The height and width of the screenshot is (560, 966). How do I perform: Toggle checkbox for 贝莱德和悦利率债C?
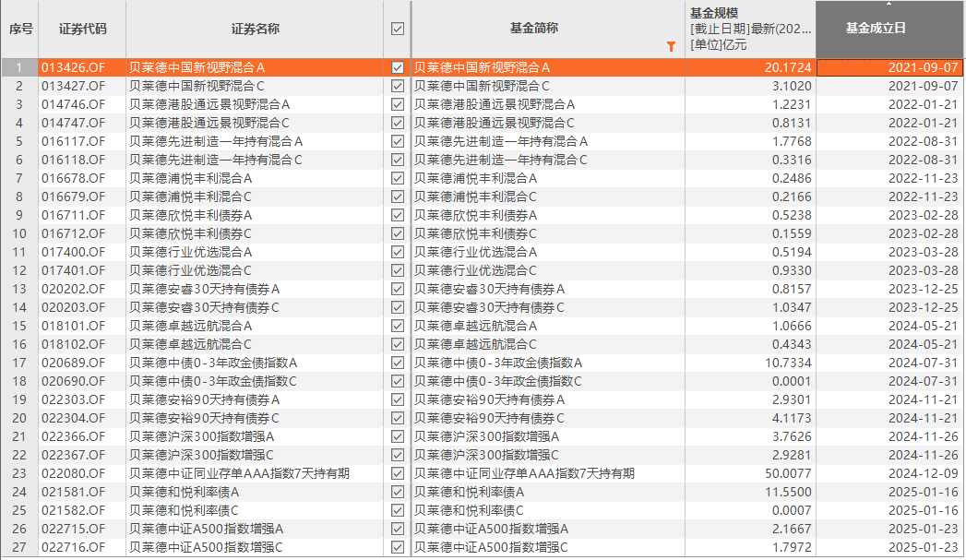coord(398,511)
